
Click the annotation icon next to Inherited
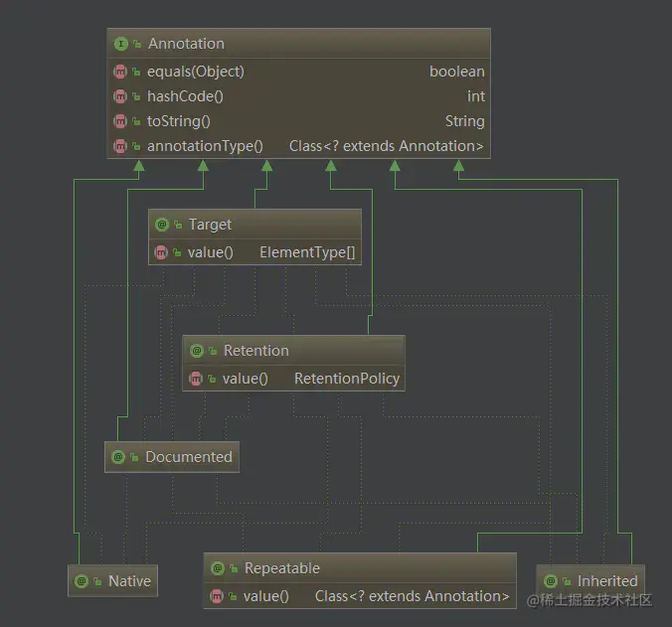coord(551,581)
